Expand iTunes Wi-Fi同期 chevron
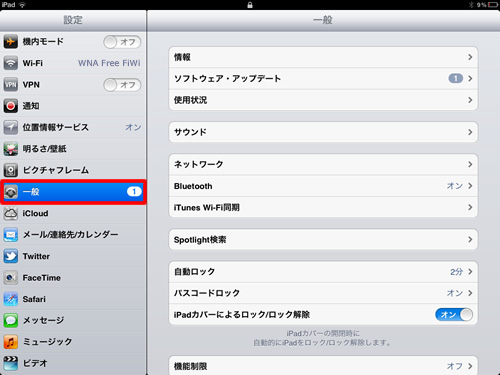Viewport: 500px width, 375px height. [x=470, y=207]
